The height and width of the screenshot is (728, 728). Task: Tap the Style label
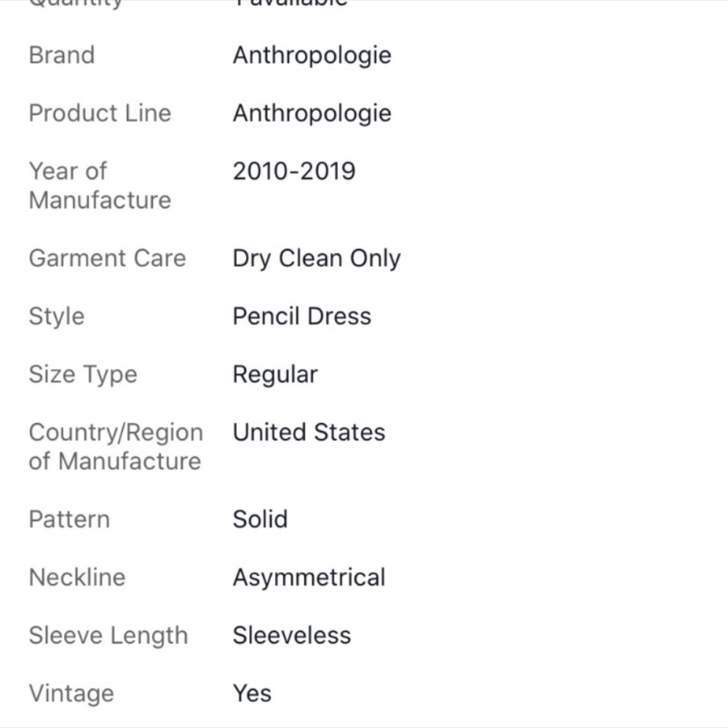[57, 317]
